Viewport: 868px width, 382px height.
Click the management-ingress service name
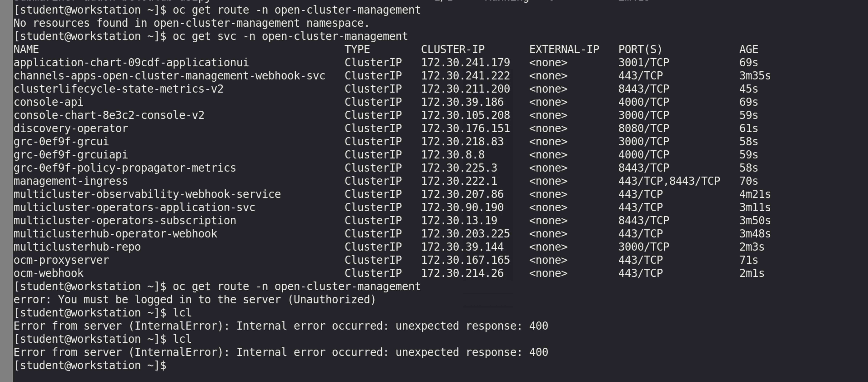coord(71,181)
